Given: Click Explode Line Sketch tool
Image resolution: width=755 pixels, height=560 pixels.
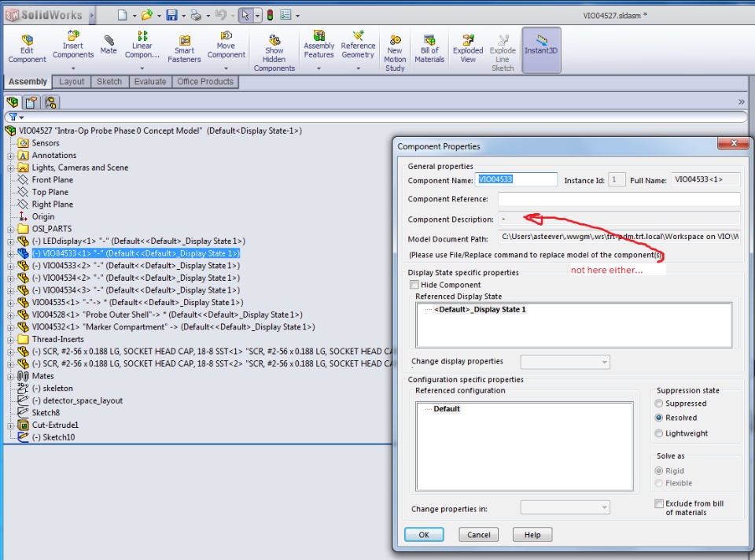Looking at the screenshot, I should (x=503, y=53).
